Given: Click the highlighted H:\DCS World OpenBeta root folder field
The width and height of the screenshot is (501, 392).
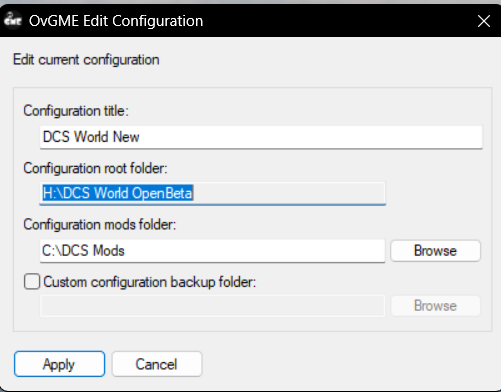Looking at the screenshot, I should [x=213, y=193].
